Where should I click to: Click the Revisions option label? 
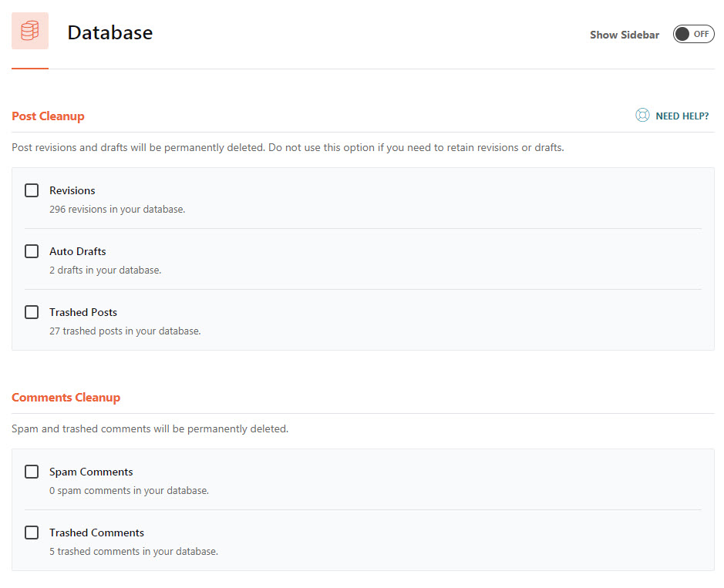72,190
